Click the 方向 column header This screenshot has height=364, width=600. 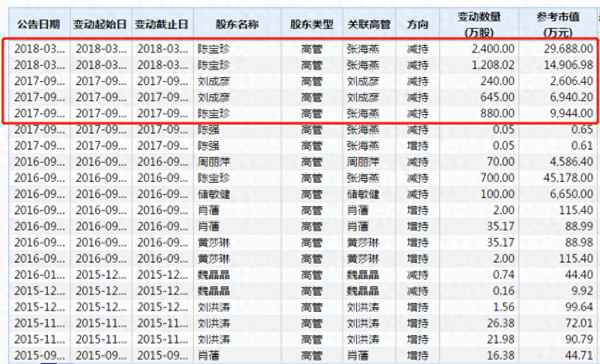coord(417,24)
